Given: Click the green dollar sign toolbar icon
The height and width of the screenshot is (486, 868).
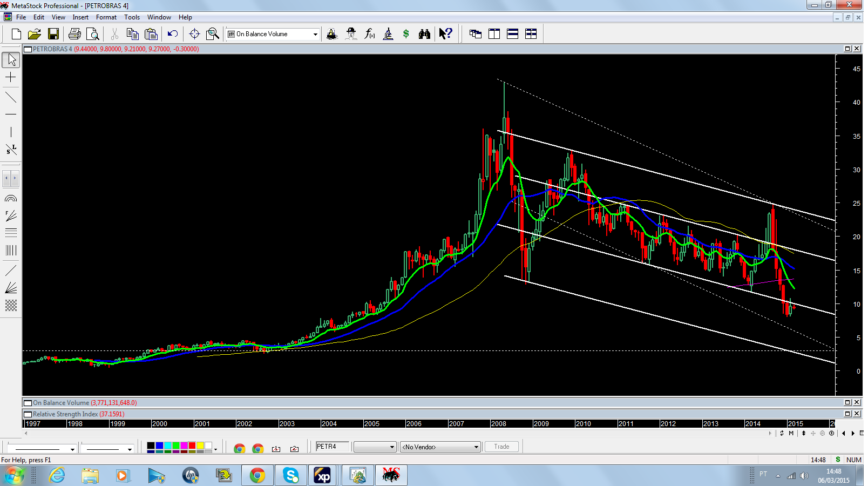Looking at the screenshot, I should tap(406, 34).
